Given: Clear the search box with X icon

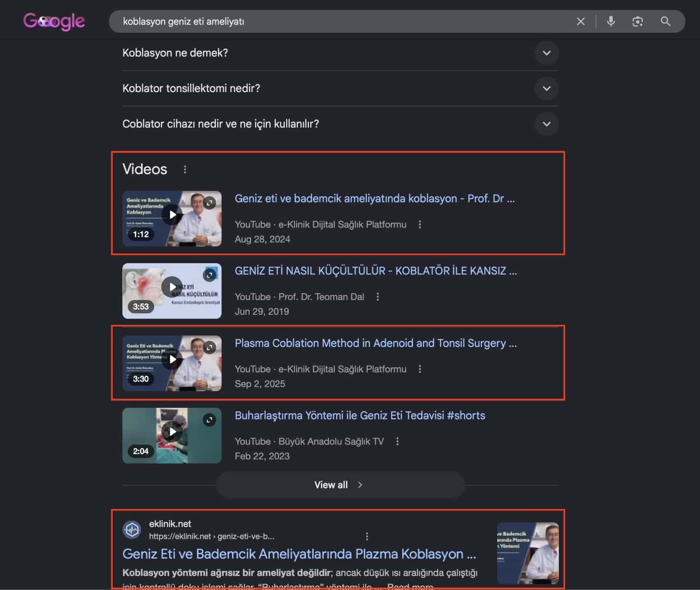Looking at the screenshot, I should [x=581, y=21].
